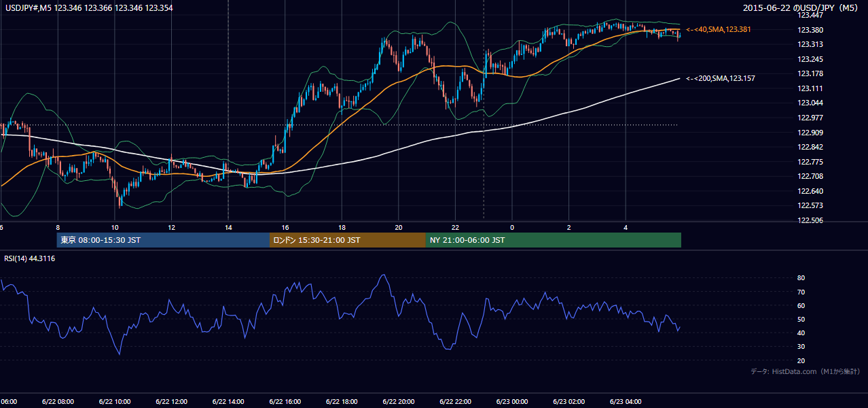Click the 6/22 08:00 time axis label
The image size is (868, 408).
pyautogui.click(x=57, y=402)
